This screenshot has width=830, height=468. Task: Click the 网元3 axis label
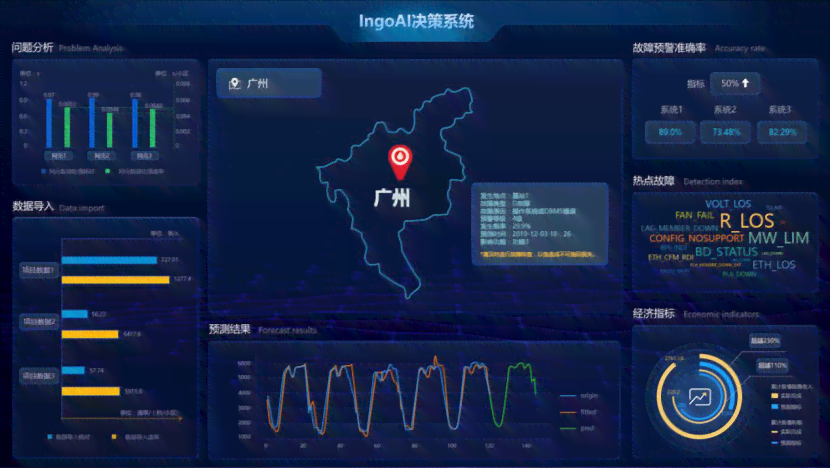tap(144, 156)
